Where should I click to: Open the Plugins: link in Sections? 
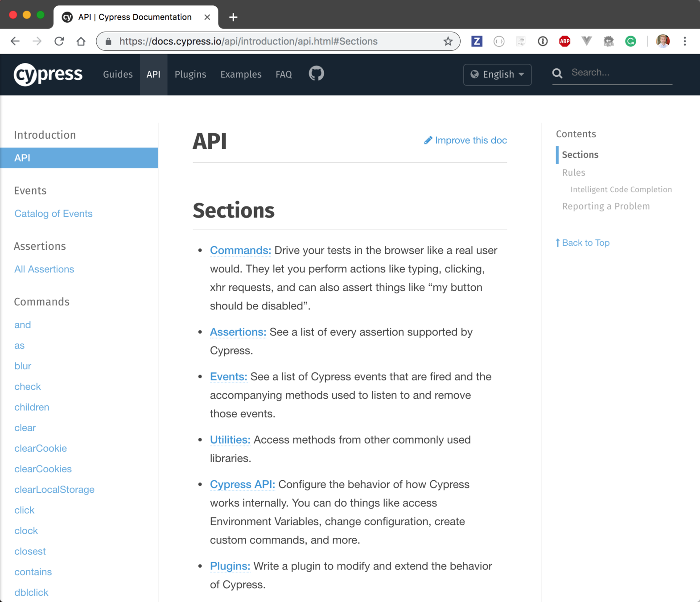click(230, 566)
